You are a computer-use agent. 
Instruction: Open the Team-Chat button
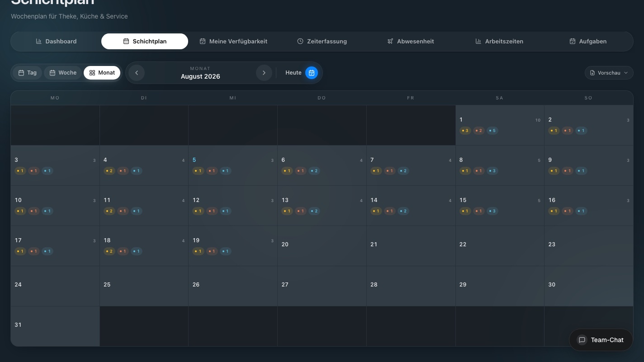(x=601, y=340)
